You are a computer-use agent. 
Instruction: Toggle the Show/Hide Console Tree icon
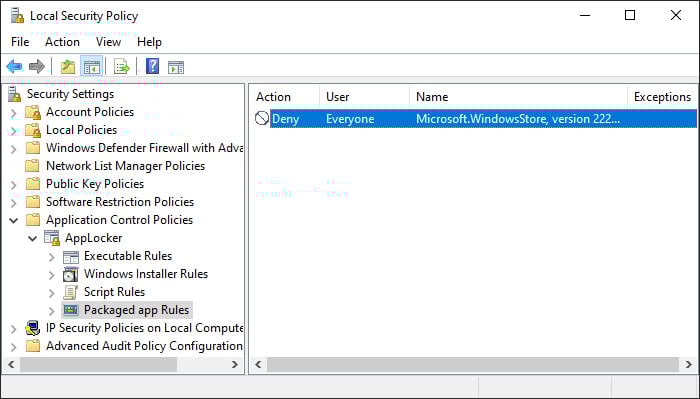coord(92,67)
